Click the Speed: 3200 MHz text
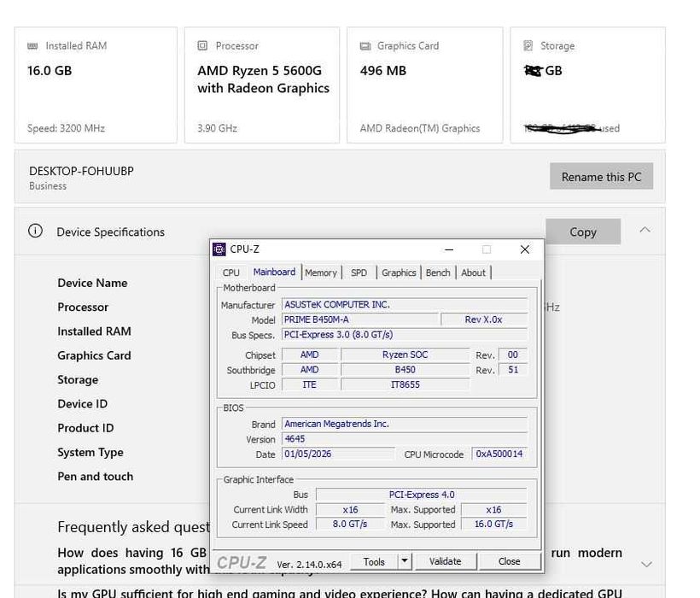This screenshot has width=700, height=598. tap(66, 129)
